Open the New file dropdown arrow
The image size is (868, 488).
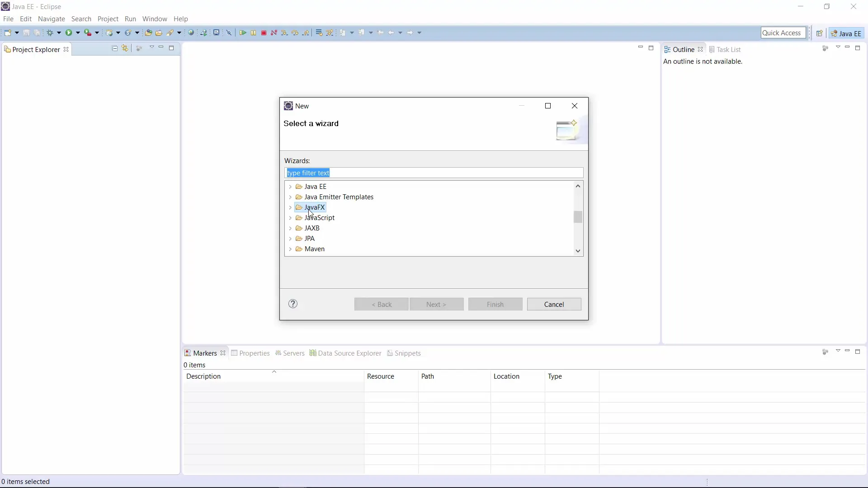(x=17, y=33)
